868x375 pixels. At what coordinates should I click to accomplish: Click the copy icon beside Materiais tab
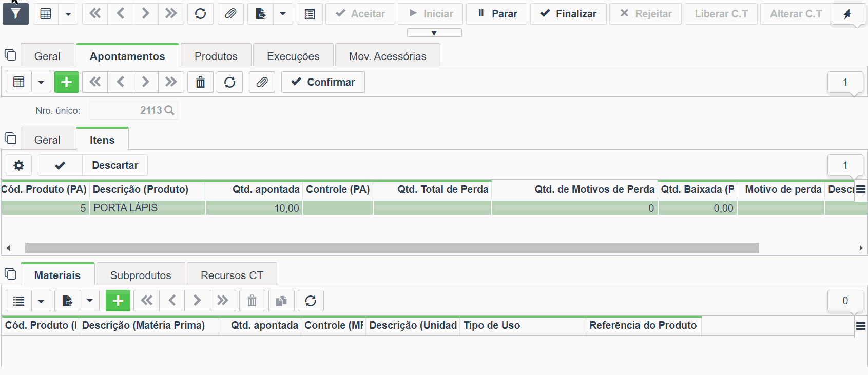(10, 273)
